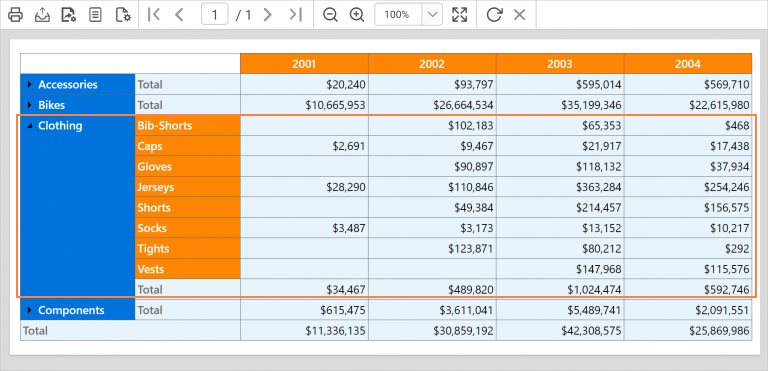768x371 pixels.
Task: Click the Refresh report icon
Action: [x=494, y=15]
